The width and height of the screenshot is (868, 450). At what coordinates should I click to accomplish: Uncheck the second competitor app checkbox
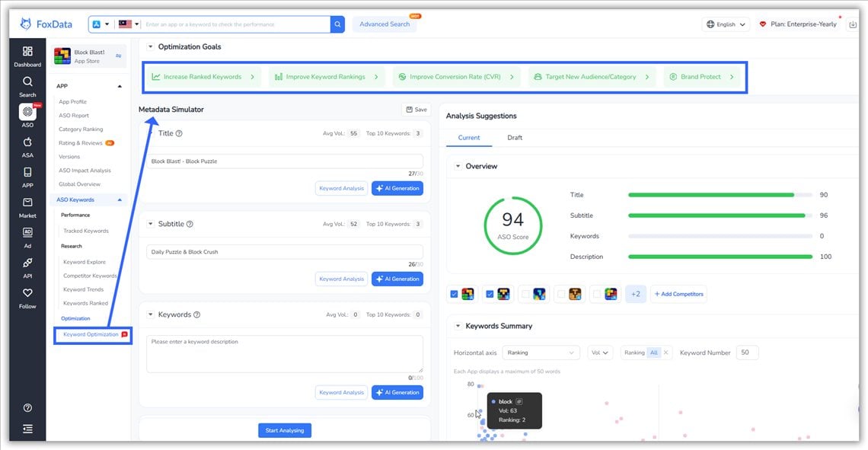coord(490,294)
